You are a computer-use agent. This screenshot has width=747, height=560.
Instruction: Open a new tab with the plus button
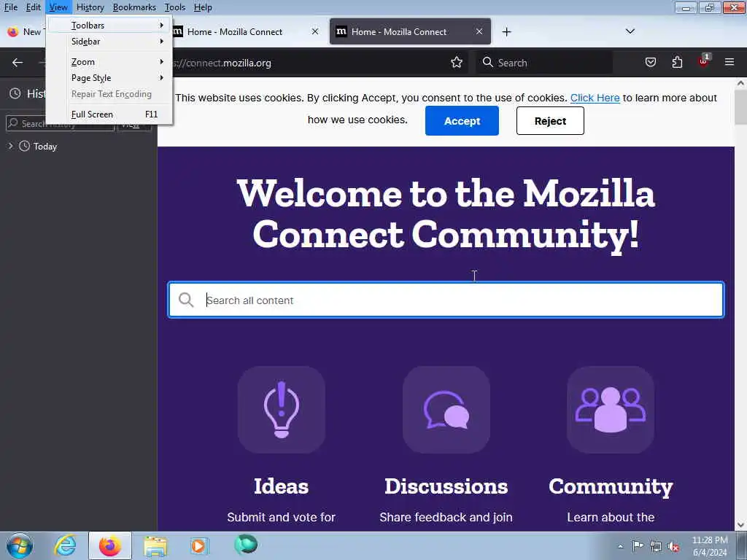coord(506,31)
